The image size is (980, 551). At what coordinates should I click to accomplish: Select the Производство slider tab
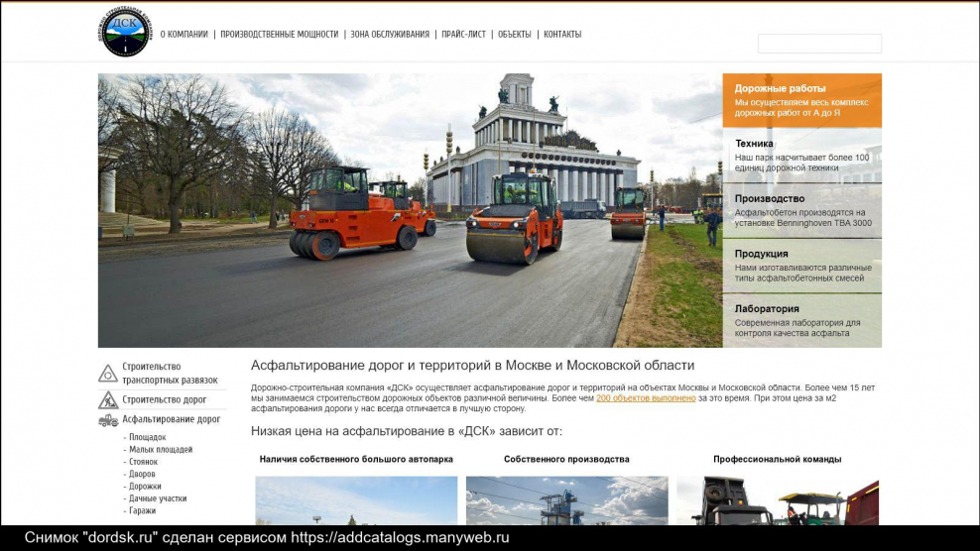801,210
